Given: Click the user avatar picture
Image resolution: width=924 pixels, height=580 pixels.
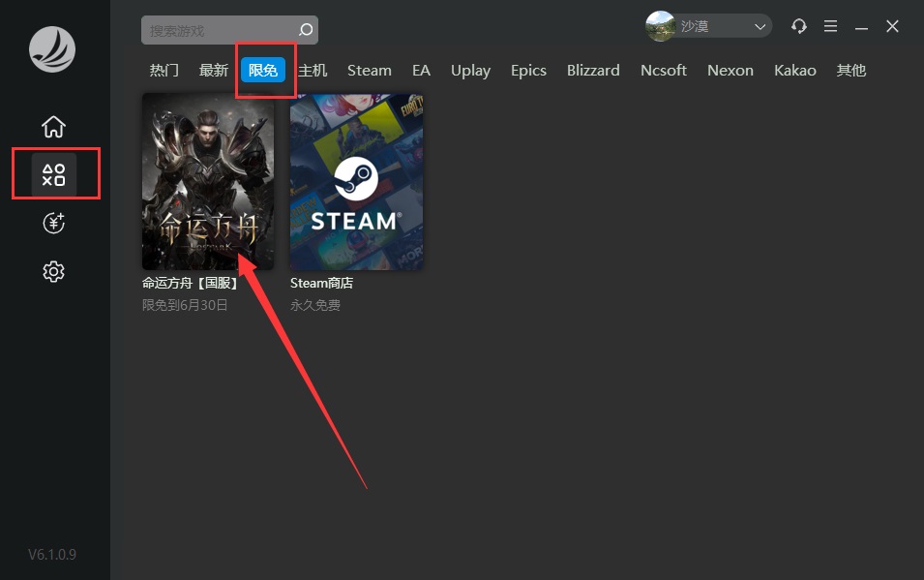Looking at the screenshot, I should tap(661, 26).
